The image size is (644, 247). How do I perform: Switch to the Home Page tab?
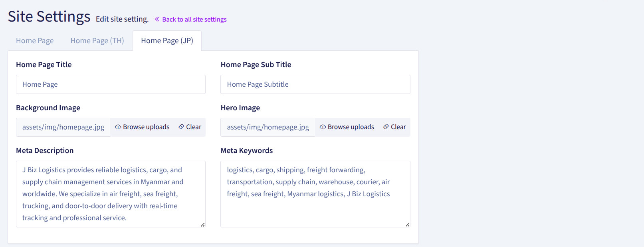pos(35,41)
